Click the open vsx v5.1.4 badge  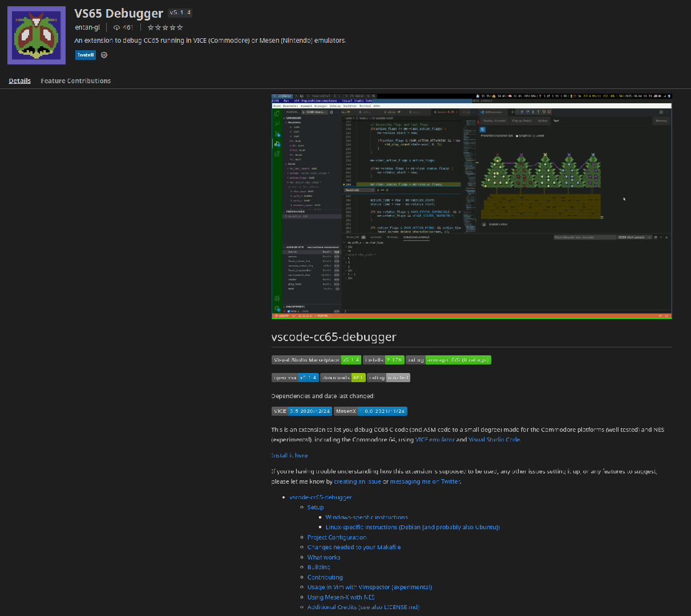coord(295,378)
